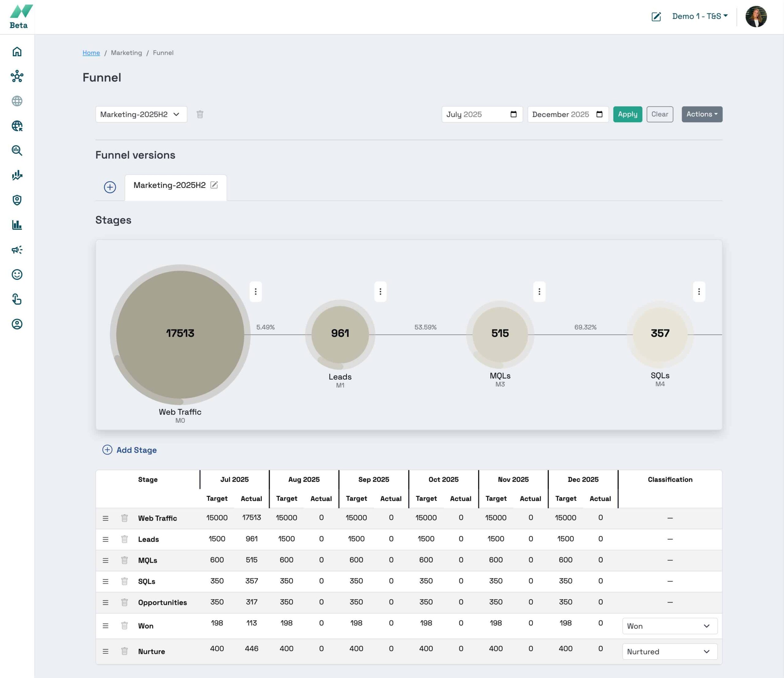This screenshot has width=784, height=678.
Task: Open the smiley face sidebar icon
Action: pyautogui.click(x=17, y=274)
